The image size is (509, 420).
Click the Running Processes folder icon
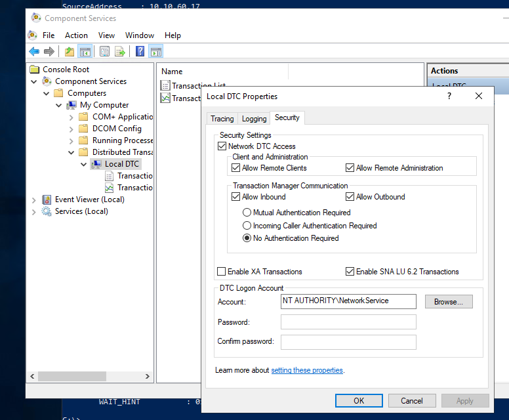(83, 140)
